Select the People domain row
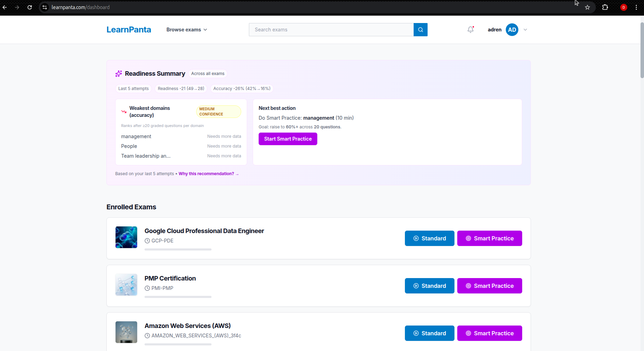644x351 pixels. tap(181, 146)
